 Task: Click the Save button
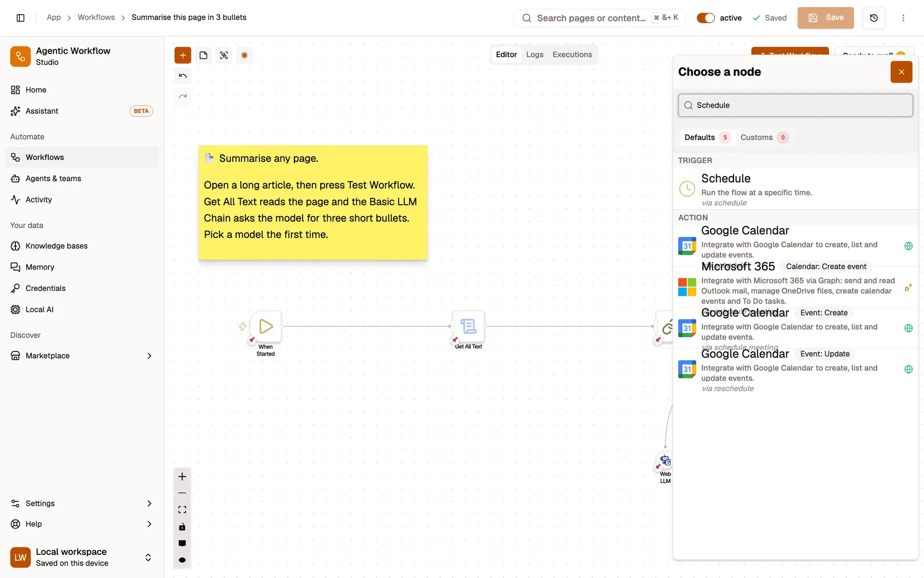coord(825,18)
